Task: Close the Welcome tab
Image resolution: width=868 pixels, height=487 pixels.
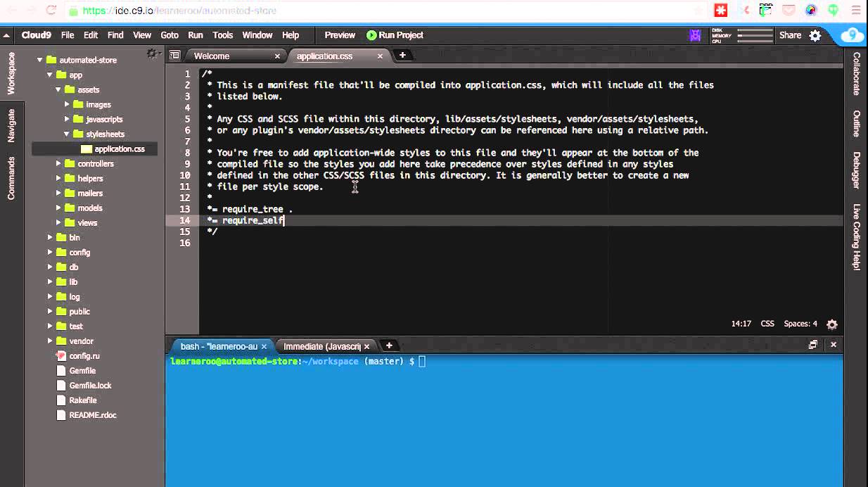Action: tap(277, 56)
